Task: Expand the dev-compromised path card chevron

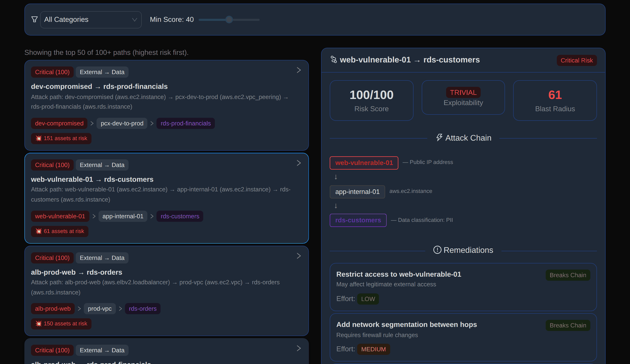Action: [299, 70]
